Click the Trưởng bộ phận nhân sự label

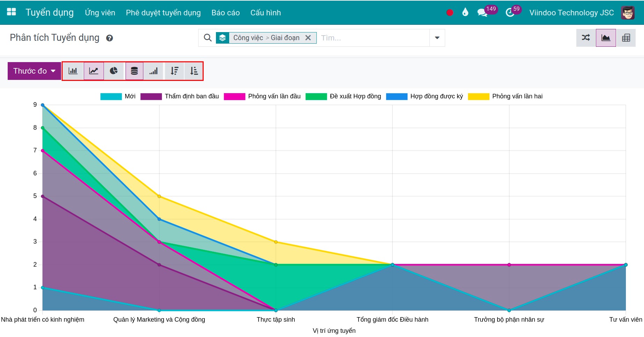tap(509, 320)
